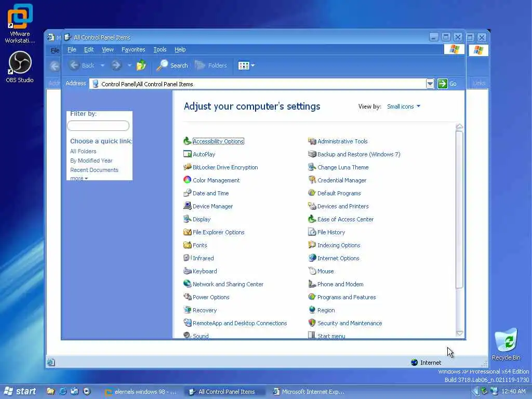Open the Recovery icon
Screen dimensions: 532x399
(x=187, y=310)
